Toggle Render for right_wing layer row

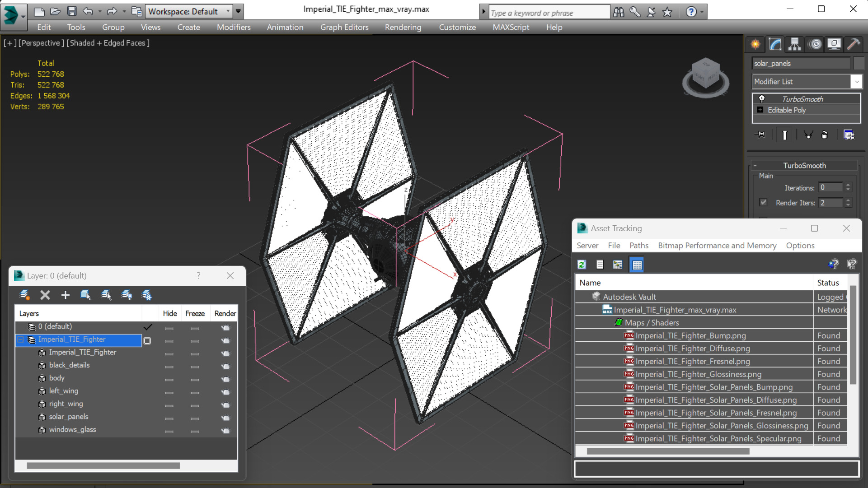click(x=225, y=404)
